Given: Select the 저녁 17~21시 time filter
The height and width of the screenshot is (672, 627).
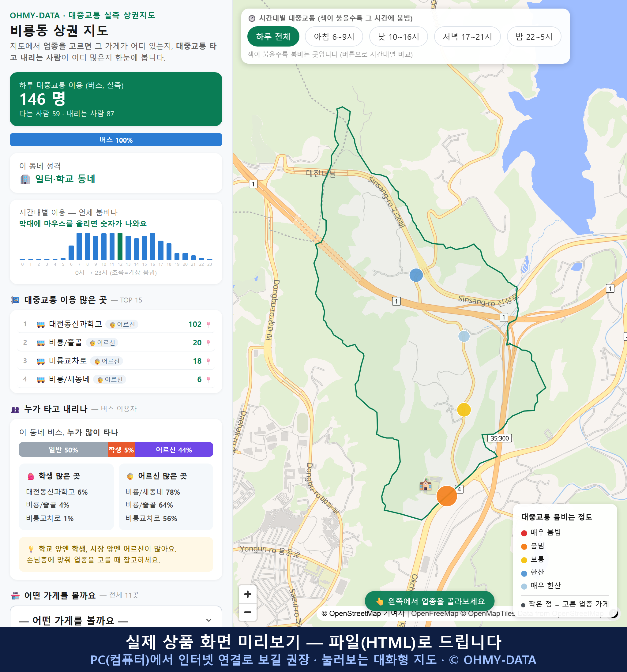Looking at the screenshot, I should coord(467,36).
